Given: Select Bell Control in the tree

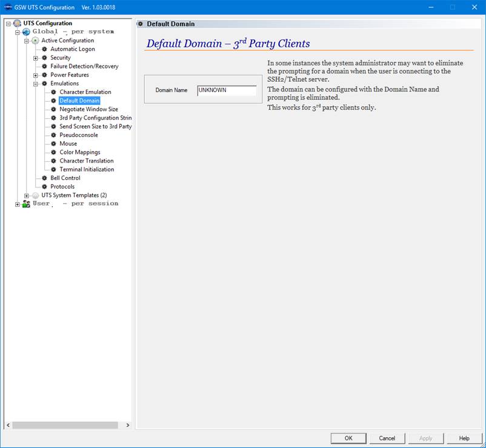Looking at the screenshot, I should (x=65, y=178).
